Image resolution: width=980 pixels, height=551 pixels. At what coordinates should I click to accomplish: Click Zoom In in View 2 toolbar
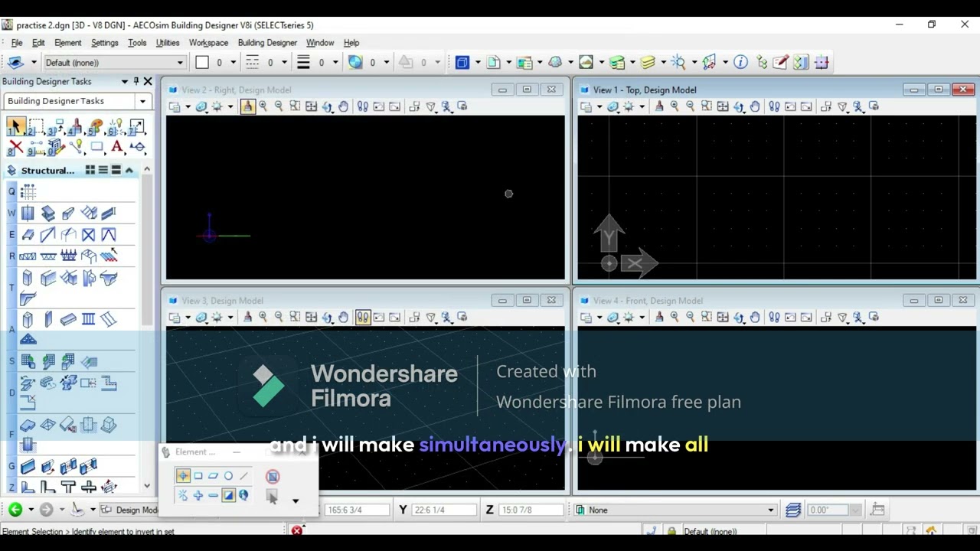tap(263, 106)
